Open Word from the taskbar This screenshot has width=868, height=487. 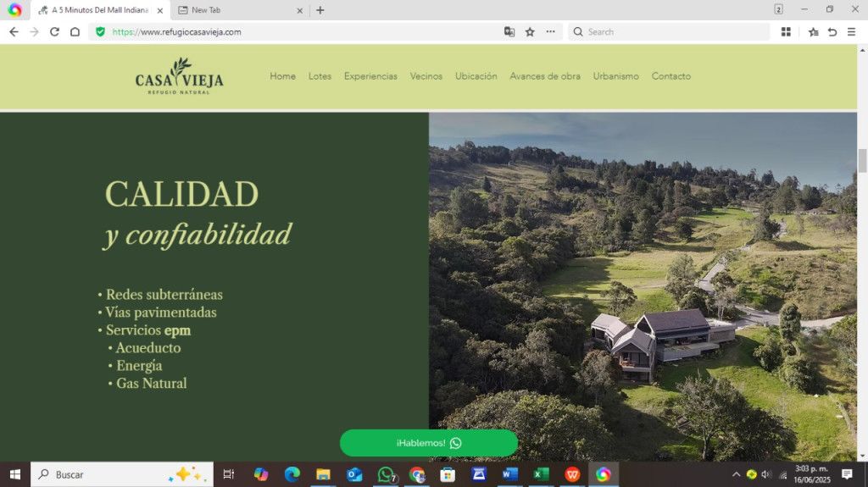509,474
